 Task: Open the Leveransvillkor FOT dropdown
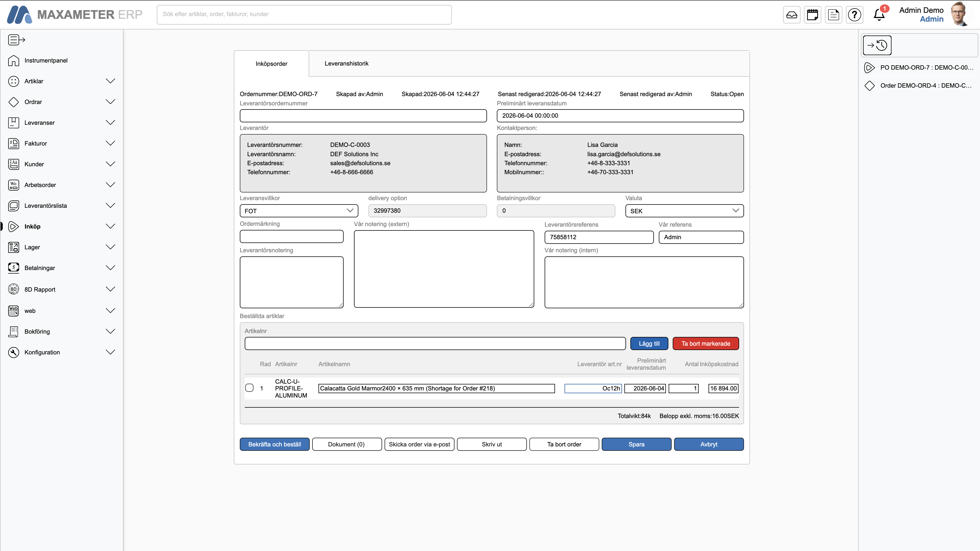coord(299,211)
